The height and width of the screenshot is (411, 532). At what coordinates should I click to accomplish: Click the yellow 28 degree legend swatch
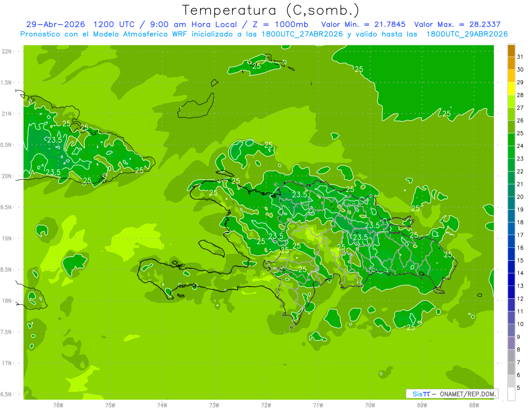[511, 89]
